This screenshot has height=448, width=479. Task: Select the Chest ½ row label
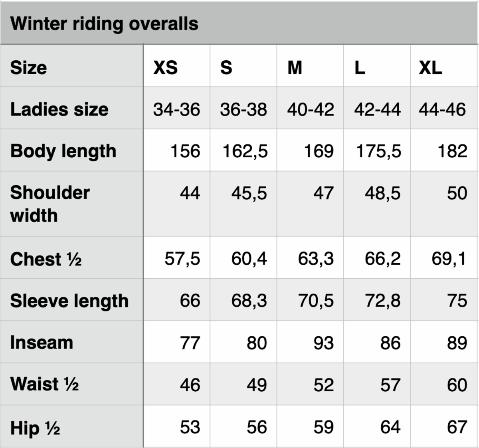click(x=46, y=259)
